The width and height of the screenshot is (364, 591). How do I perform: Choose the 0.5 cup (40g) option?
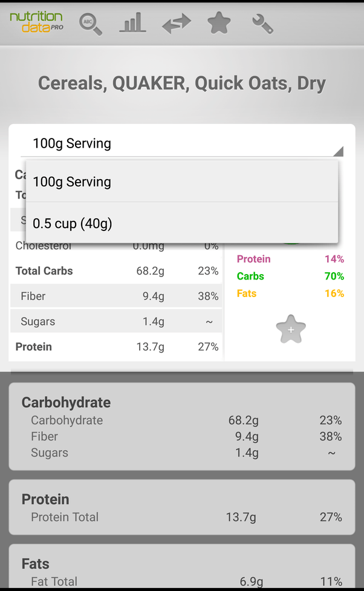(182, 223)
